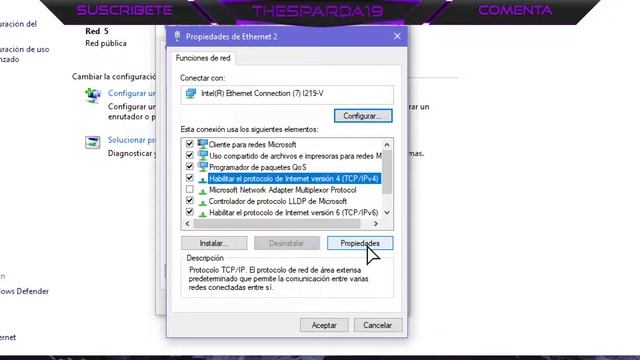
Task: Open Configurar una nueva conexión link
Action: point(131,93)
